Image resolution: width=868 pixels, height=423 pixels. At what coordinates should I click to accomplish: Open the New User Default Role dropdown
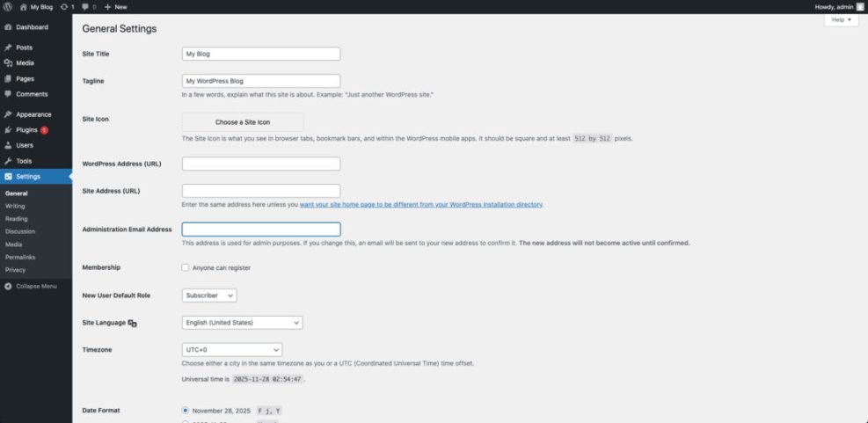coord(209,295)
